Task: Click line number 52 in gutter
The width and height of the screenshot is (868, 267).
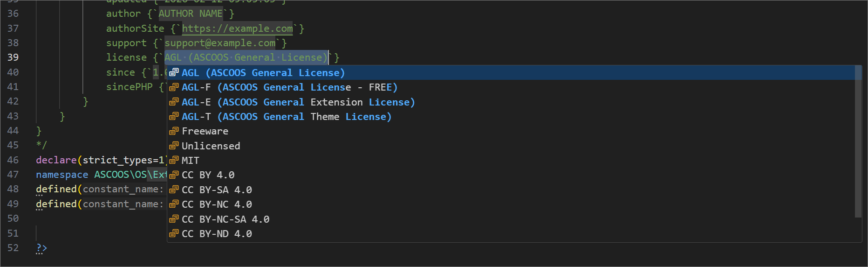Action: (13, 248)
